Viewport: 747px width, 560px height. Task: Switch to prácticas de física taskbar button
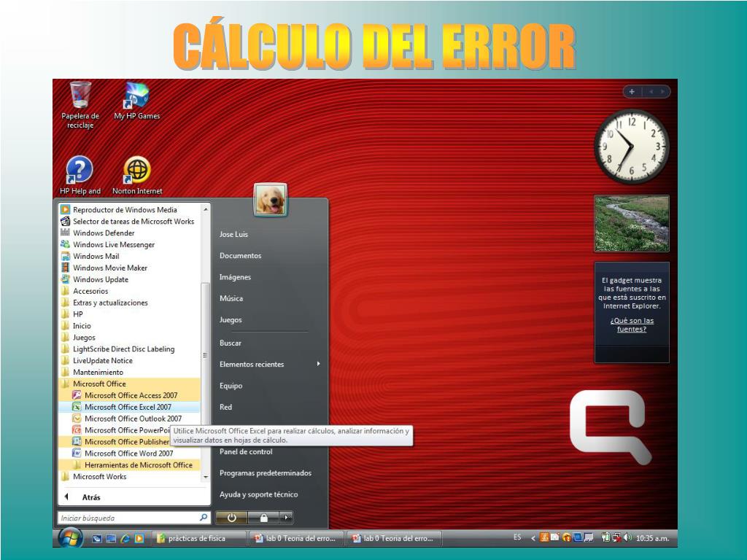(x=198, y=538)
